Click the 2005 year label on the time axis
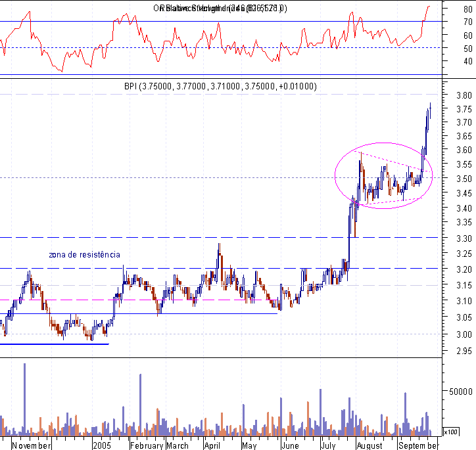The width and height of the screenshot is (476, 450). coord(102,445)
